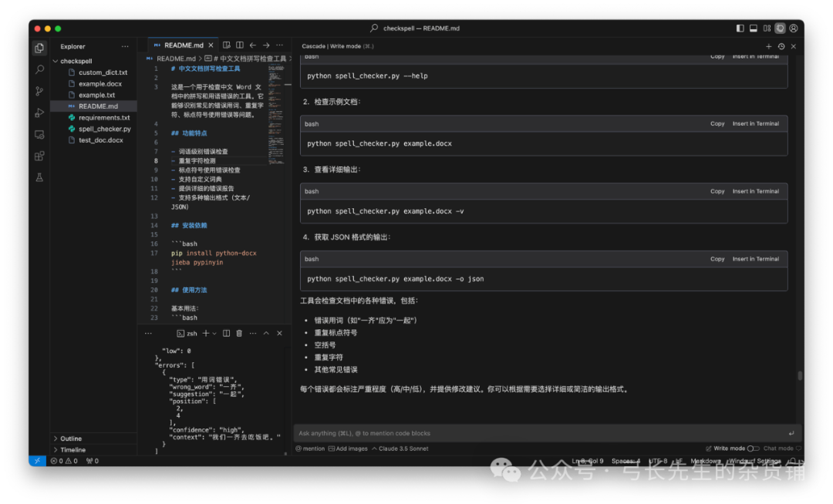Viewport: 833px width, 504px height.
Task: Toggle the bottom panel layout button
Action: tap(754, 29)
